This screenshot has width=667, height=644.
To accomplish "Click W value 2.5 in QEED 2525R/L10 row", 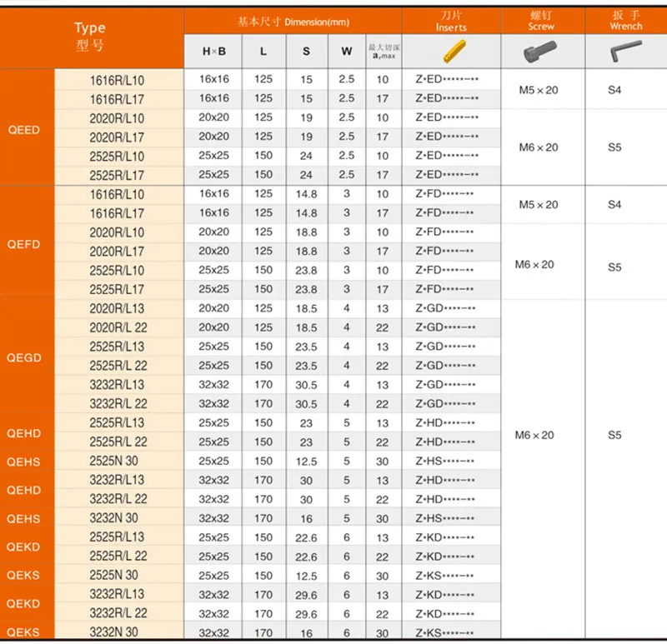I will click(x=347, y=156).
